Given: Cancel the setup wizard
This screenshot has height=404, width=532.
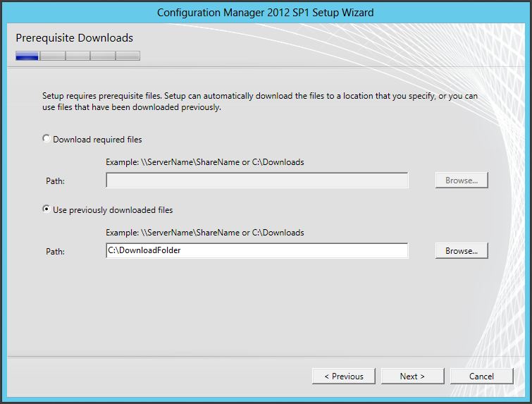Looking at the screenshot, I should tap(481, 376).
